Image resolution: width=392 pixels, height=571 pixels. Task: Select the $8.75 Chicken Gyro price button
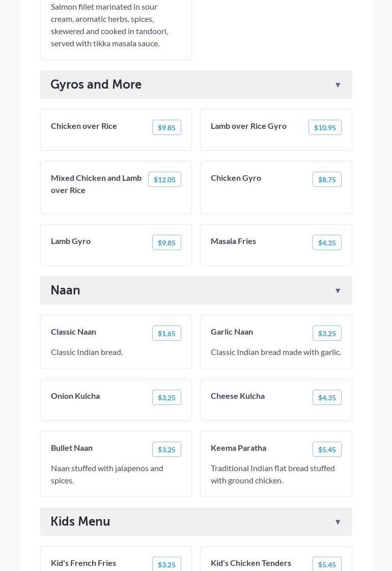click(x=327, y=180)
